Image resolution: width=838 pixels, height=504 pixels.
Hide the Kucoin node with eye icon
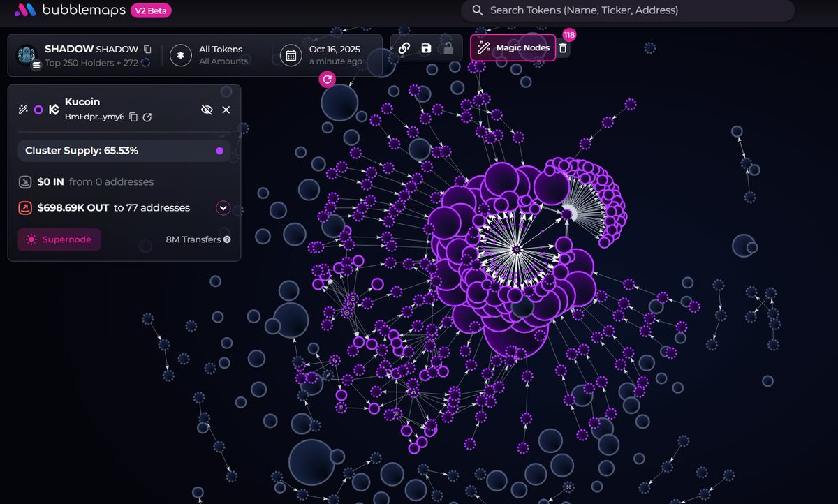tap(206, 110)
